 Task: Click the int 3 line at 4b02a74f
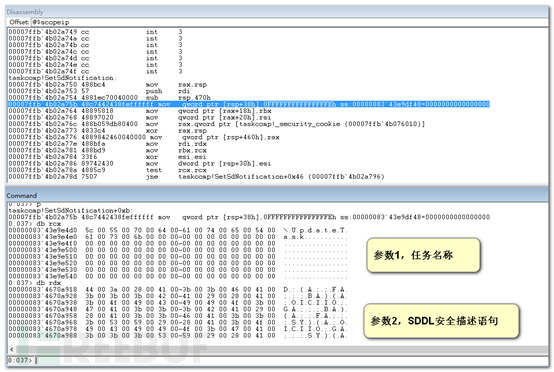(x=96, y=71)
